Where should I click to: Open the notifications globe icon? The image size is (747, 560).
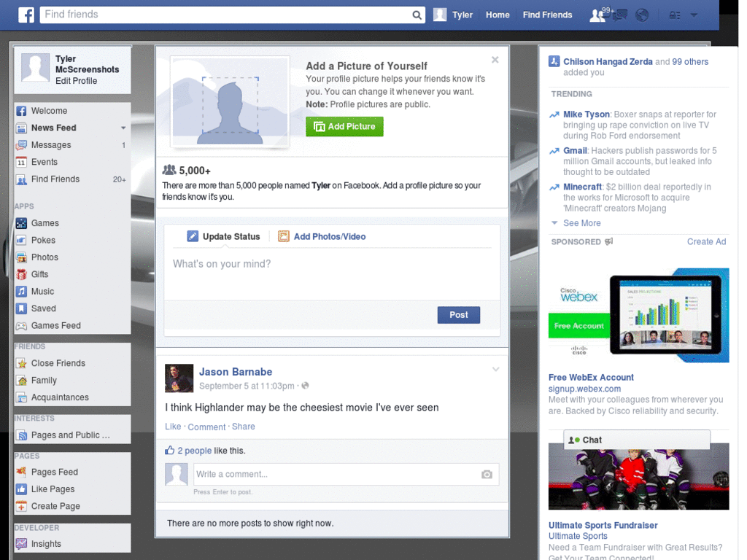coord(642,15)
